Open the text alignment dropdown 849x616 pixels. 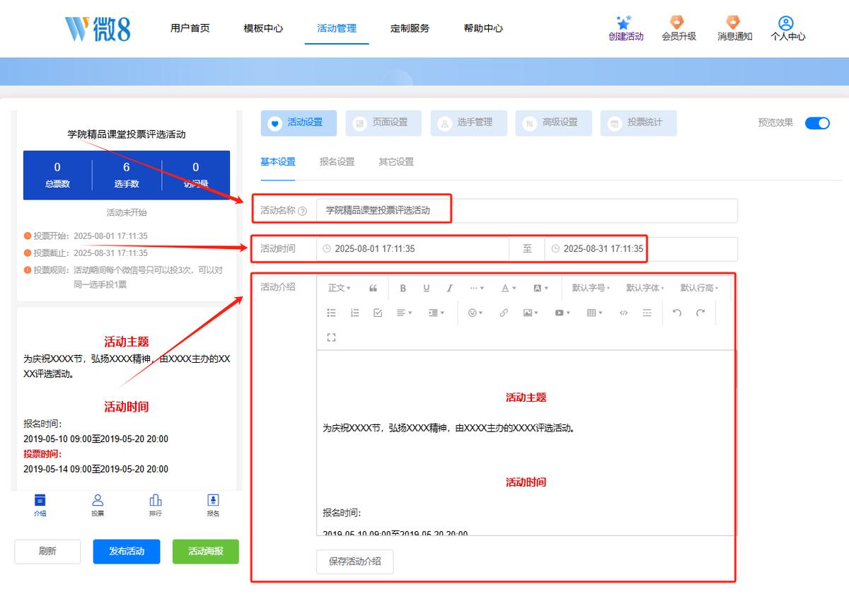pos(405,313)
